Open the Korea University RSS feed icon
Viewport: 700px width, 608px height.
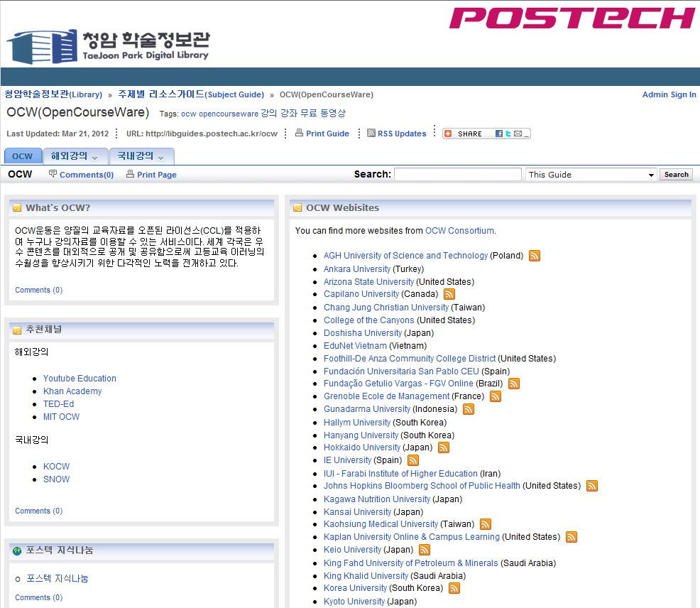pyautogui.click(x=454, y=588)
